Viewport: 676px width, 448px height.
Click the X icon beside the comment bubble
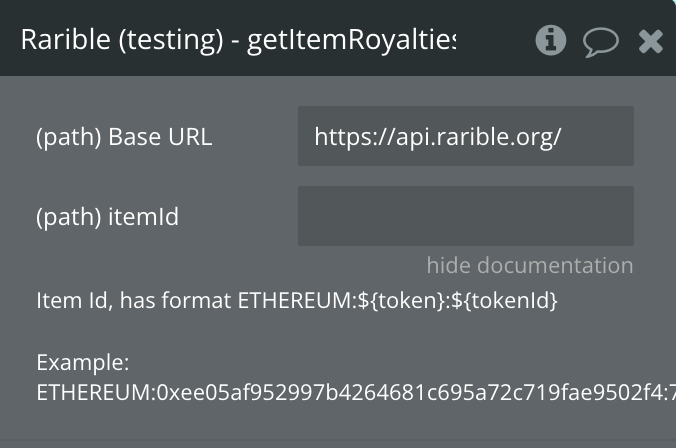pyautogui.click(x=651, y=41)
